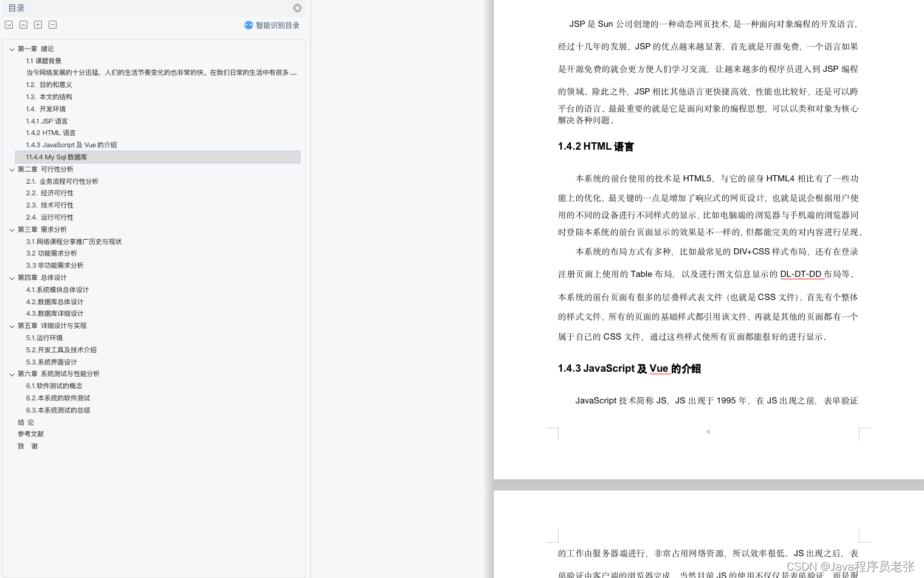This screenshot has width=924, height=578.
Task: Go to 参考文献 section
Action: 30,434
